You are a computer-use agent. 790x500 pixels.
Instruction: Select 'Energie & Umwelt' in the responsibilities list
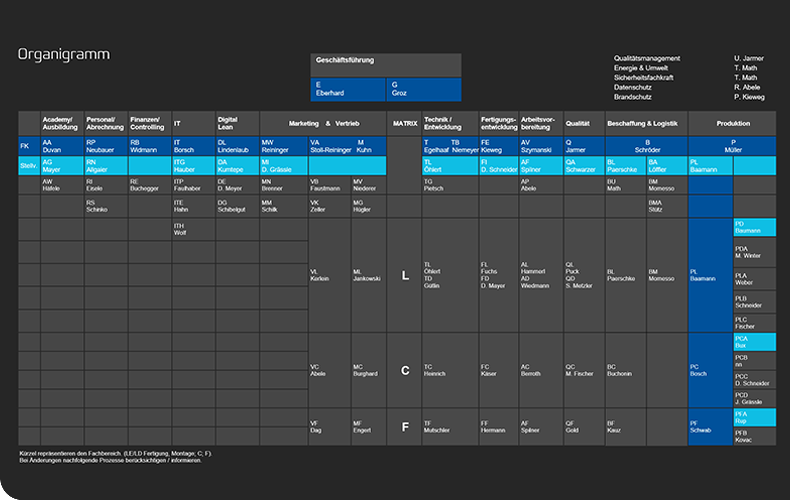[x=641, y=68]
